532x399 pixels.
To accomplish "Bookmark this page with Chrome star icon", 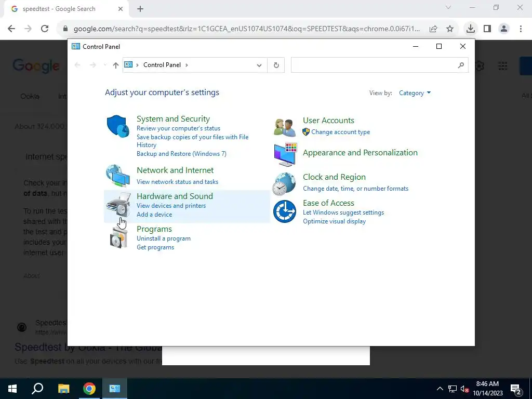I will [x=450, y=29].
